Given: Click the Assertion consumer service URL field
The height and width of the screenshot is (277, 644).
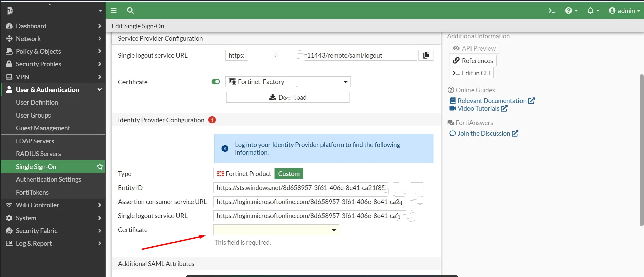Looking at the screenshot, I should click(x=318, y=202).
